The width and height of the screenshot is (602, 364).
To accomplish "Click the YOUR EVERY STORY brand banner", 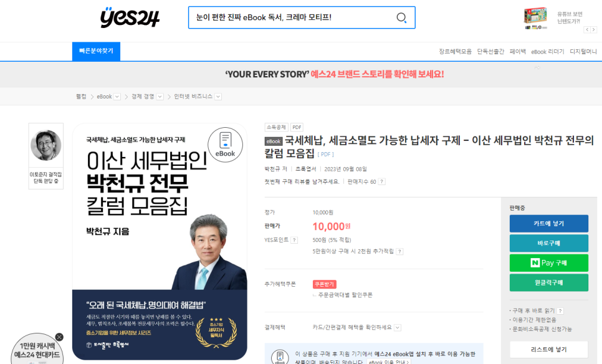I will click(335, 74).
